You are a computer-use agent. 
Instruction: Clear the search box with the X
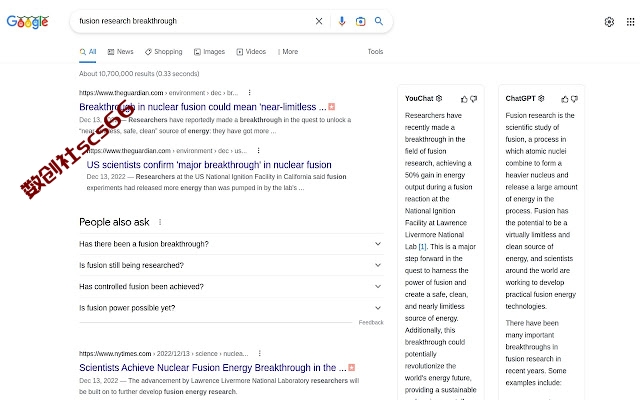pos(319,21)
